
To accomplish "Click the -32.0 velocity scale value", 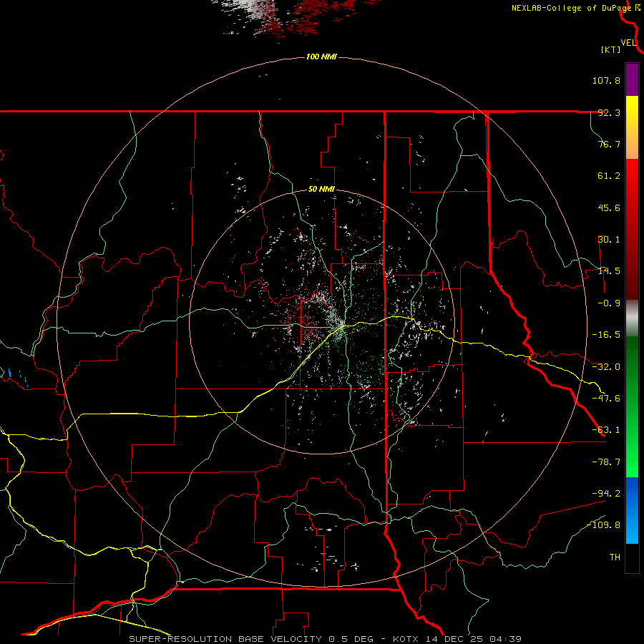I will (x=606, y=367).
